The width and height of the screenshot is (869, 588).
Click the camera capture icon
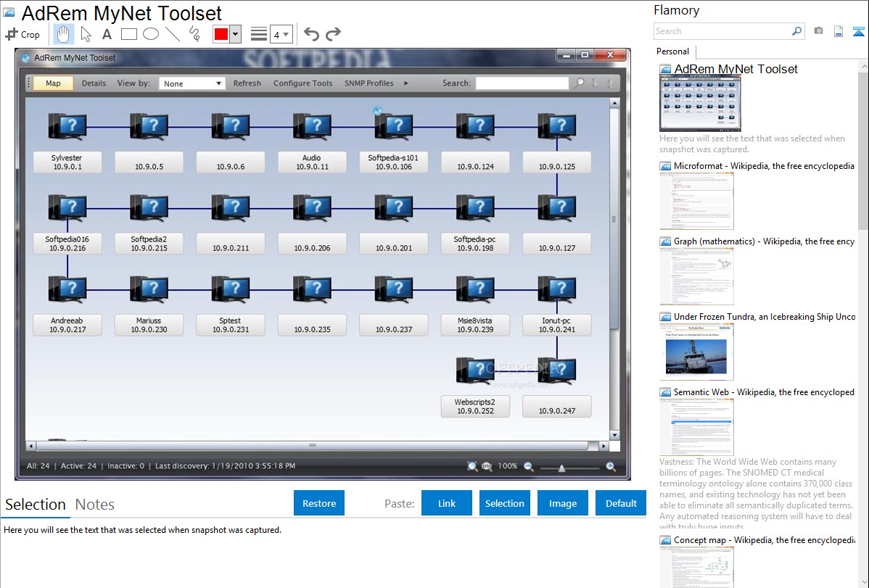(818, 31)
